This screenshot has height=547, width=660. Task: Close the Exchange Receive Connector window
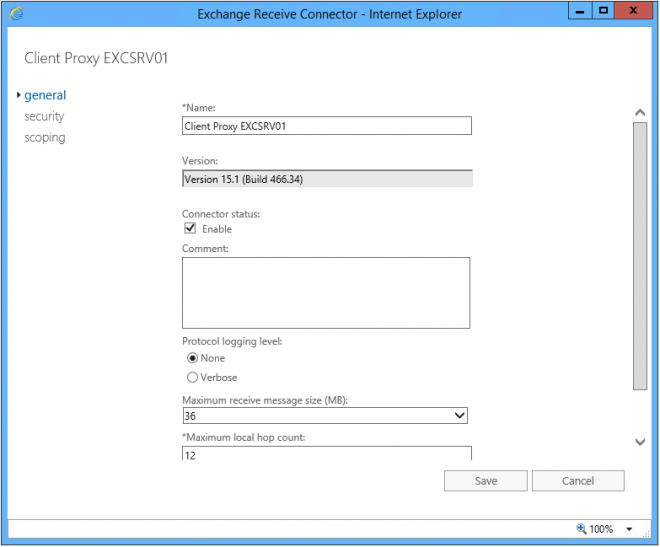click(x=637, y=10)
